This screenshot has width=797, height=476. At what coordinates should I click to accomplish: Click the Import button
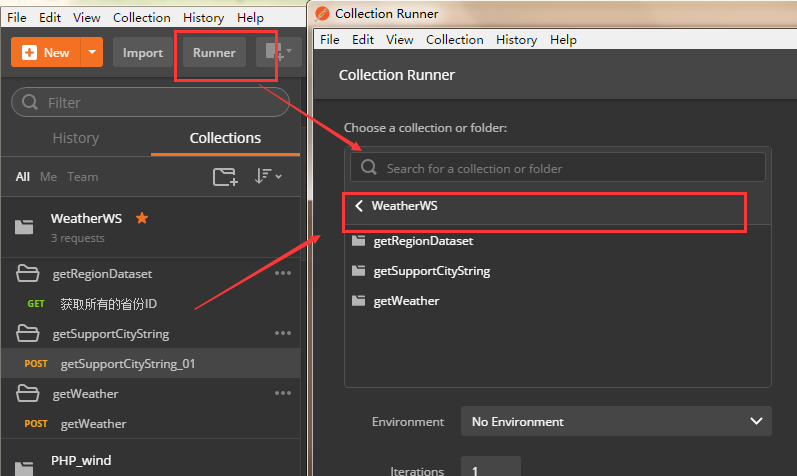click(x=143, y=52)
